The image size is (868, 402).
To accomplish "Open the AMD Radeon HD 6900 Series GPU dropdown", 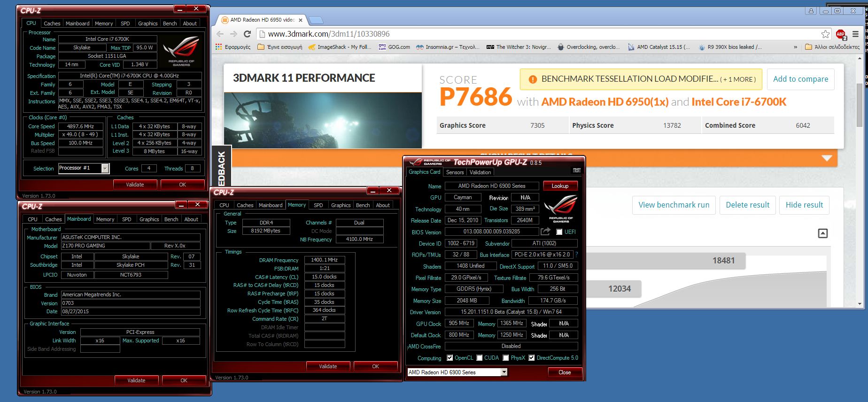I will (x=504, y=372).
